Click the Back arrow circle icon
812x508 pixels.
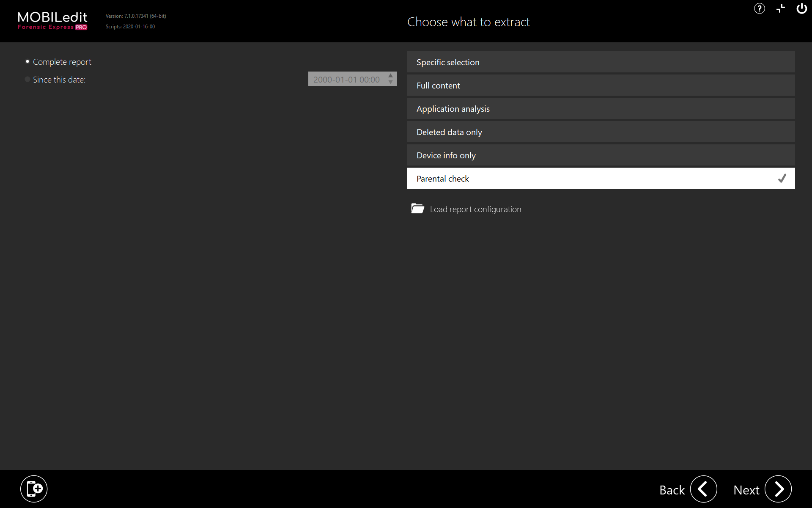[x=703, y=489]
